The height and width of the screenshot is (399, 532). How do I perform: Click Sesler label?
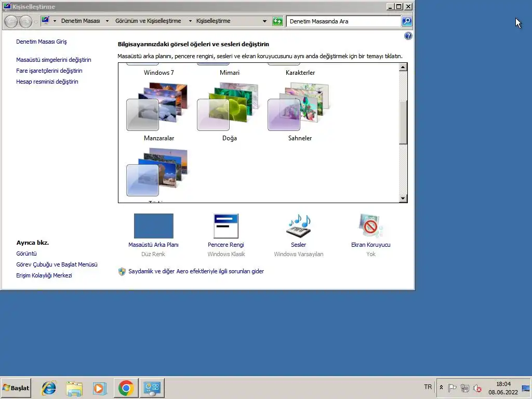pyautogui.click(x=299, y=245)
